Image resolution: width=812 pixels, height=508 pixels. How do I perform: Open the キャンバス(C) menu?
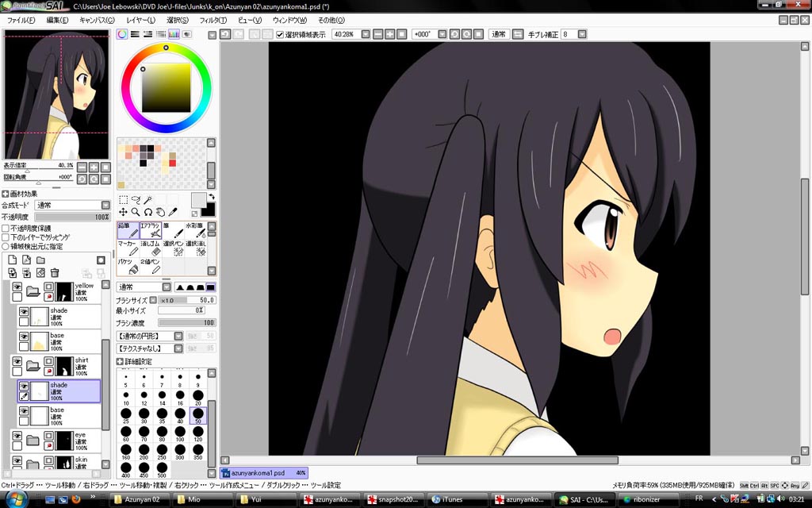coord(97,20)
